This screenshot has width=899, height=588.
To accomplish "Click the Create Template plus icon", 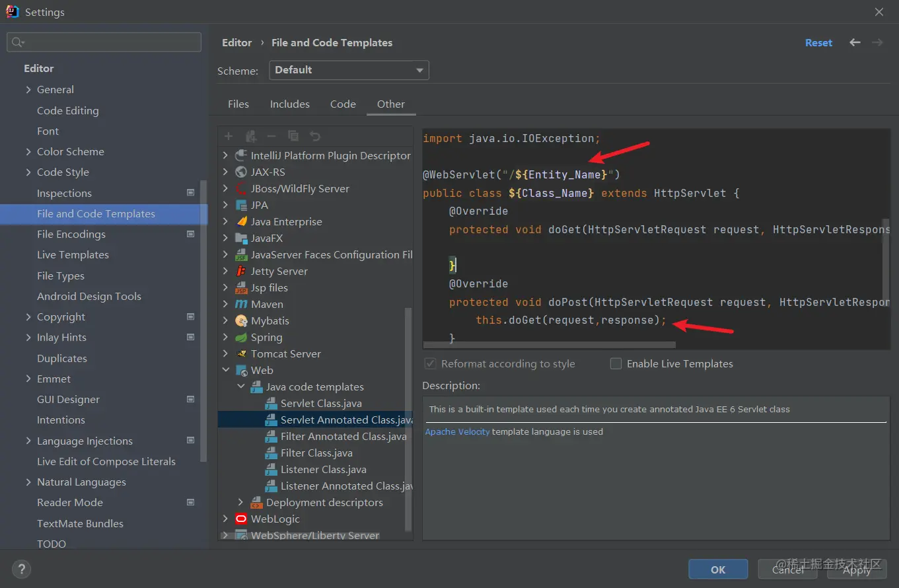I will pyautogui.click(x=229, y=136).
